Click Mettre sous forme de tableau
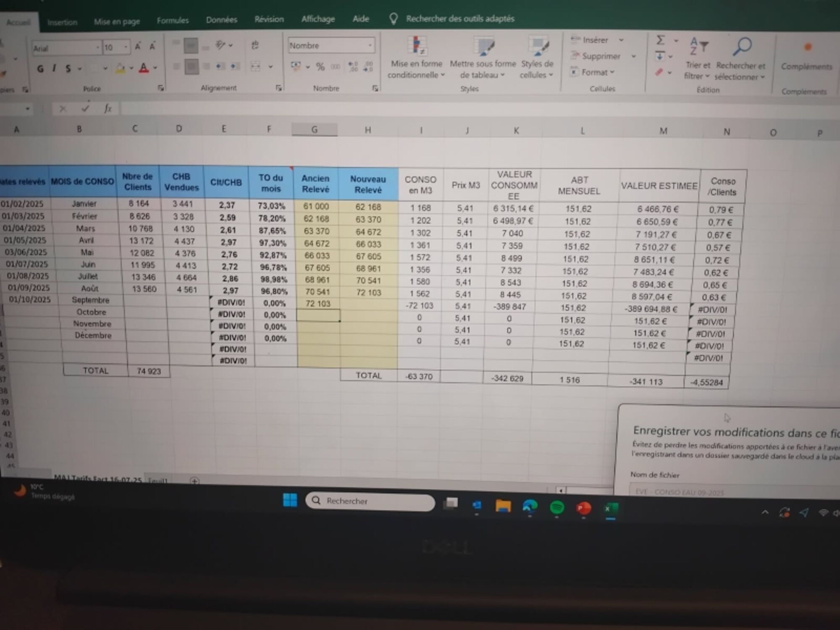 click(x=483, y=47)
